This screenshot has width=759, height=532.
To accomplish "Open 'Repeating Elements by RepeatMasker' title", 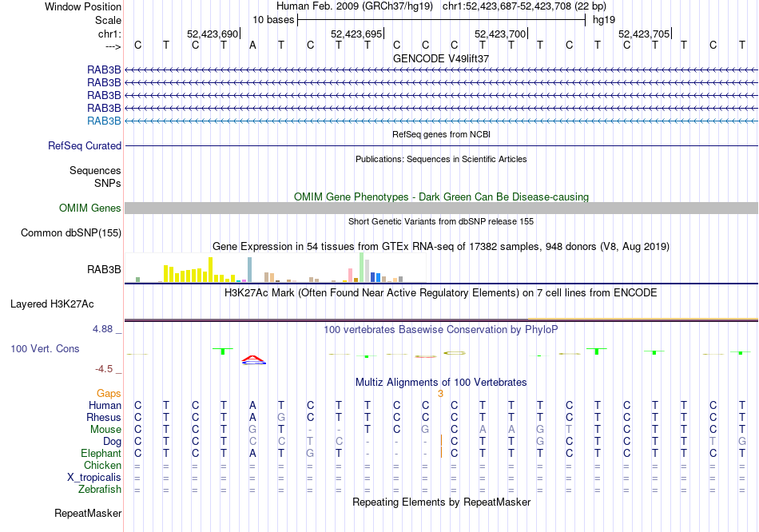I will [x=441, y=502].
